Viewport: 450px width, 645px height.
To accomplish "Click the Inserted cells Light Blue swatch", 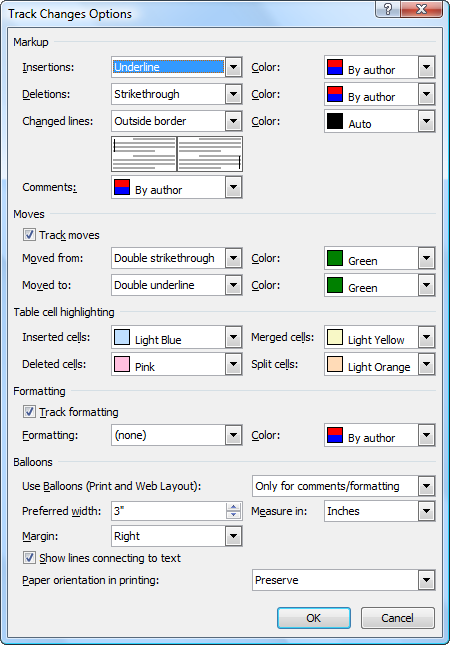I will [122, 337].
